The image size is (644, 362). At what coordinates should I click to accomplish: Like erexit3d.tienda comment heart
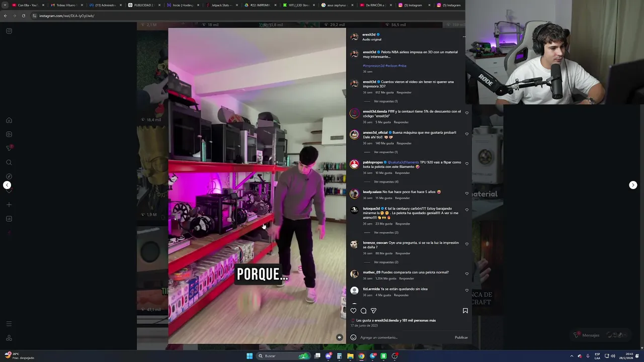[467, 113]
